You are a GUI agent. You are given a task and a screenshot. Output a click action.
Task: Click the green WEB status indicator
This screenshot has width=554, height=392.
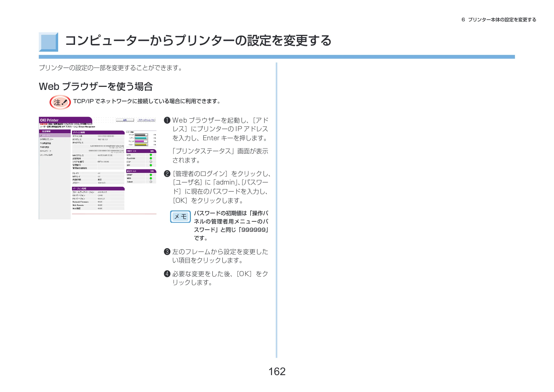[x=151, y=178]
